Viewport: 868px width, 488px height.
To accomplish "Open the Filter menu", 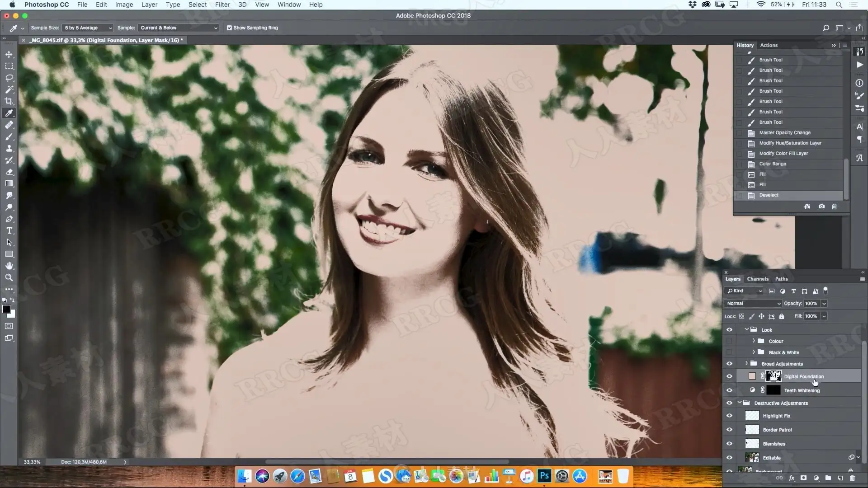I will point(222,5).
